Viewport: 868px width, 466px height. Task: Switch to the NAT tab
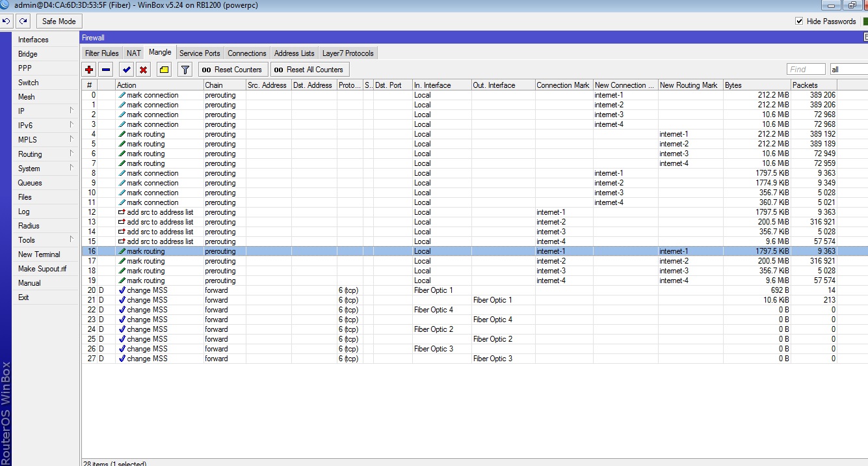point(134,53)
